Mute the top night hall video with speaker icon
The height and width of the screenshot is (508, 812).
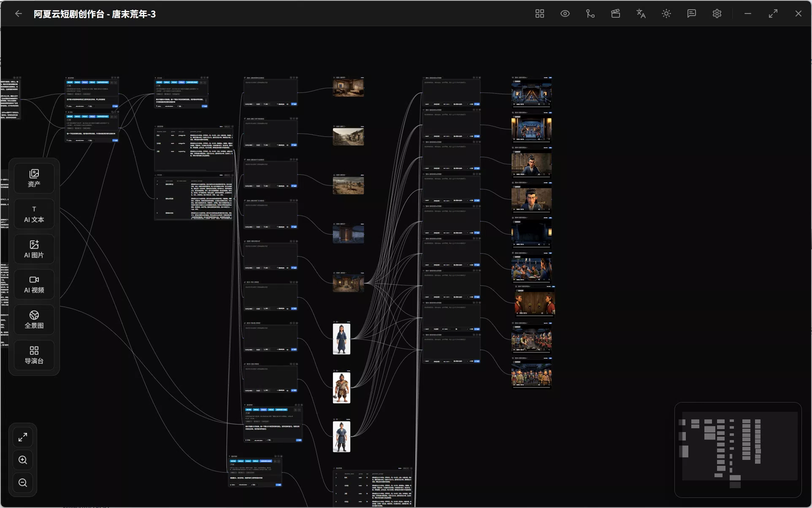tap(539, 104)
